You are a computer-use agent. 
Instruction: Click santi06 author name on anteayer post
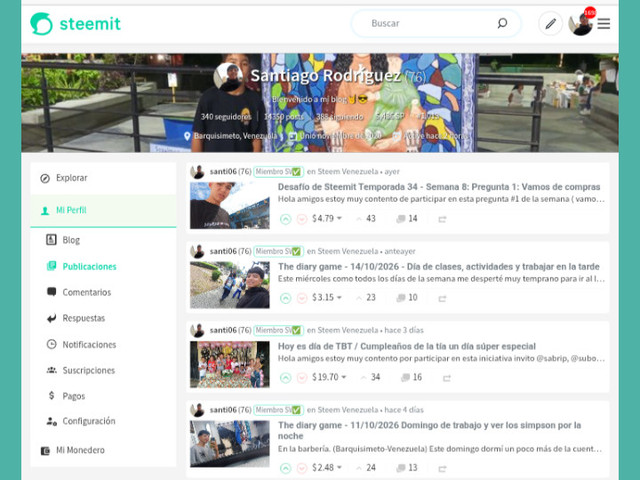pos(223,251)
